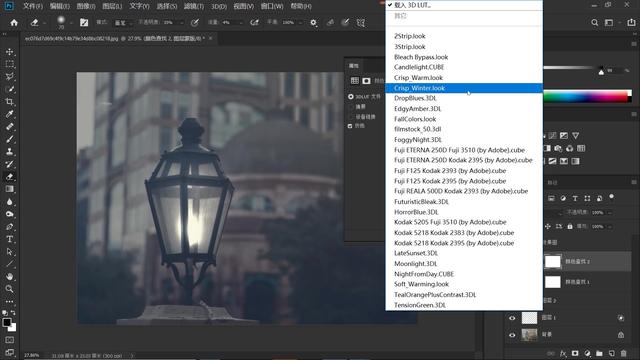Viewport: 640px width, 360px height.
Task: Select the Pen tool
Action: pos(9,227)
